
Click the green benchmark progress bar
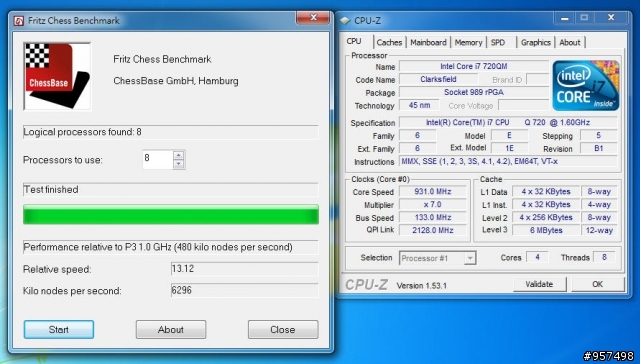pos(171,215)
